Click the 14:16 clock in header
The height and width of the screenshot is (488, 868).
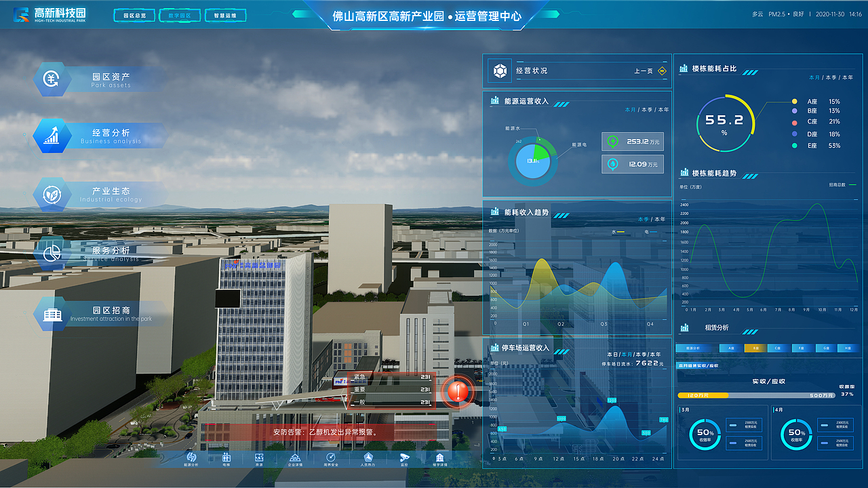[x=855, y=14]
